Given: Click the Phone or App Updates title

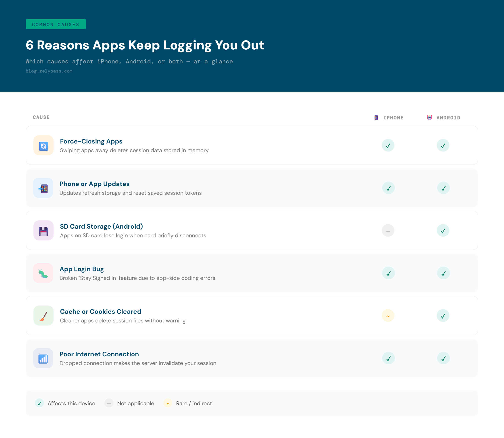Looking at the screenshot, I should click(94, 184).
